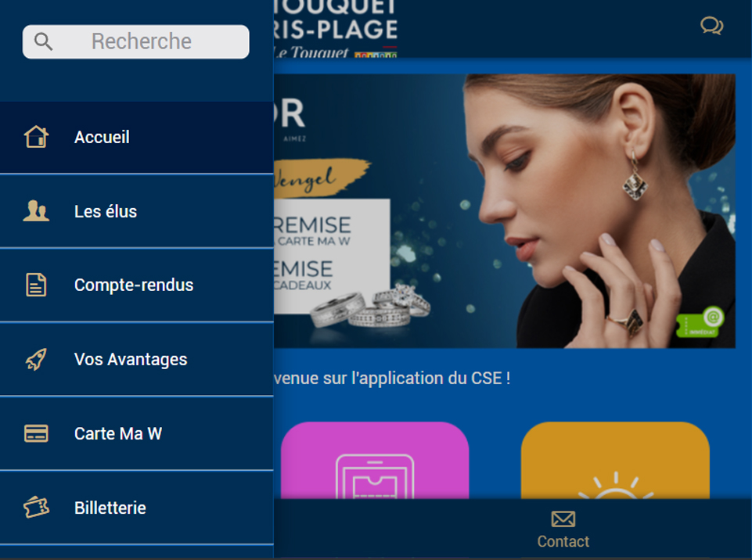
Task: Go to Vos Avantages section
Action: click(x=137, y=359)
